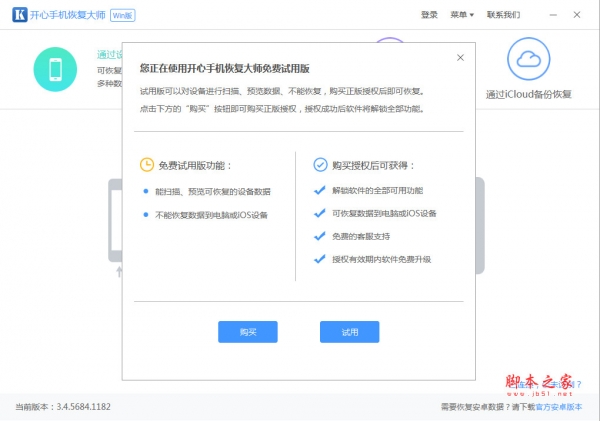Click the 开心手机恢复大师 K logo
The image size is (600, 421).
coord(20,15)
